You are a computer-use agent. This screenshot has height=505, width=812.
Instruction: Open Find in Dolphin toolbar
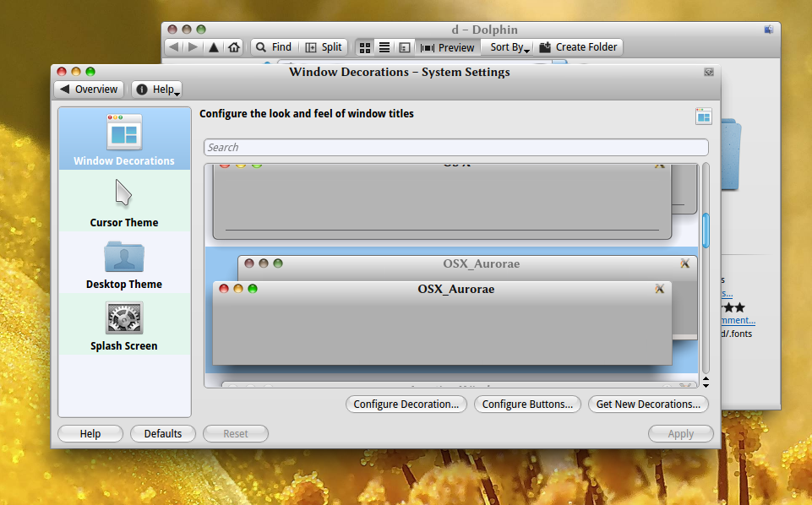tap(274, 47)
